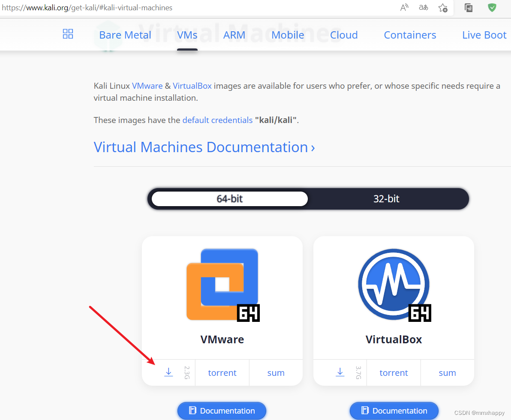Click the VirtualBox sum checksum link
The width and height of the screenshot is (511, 420).
click(x=448, y=373)
